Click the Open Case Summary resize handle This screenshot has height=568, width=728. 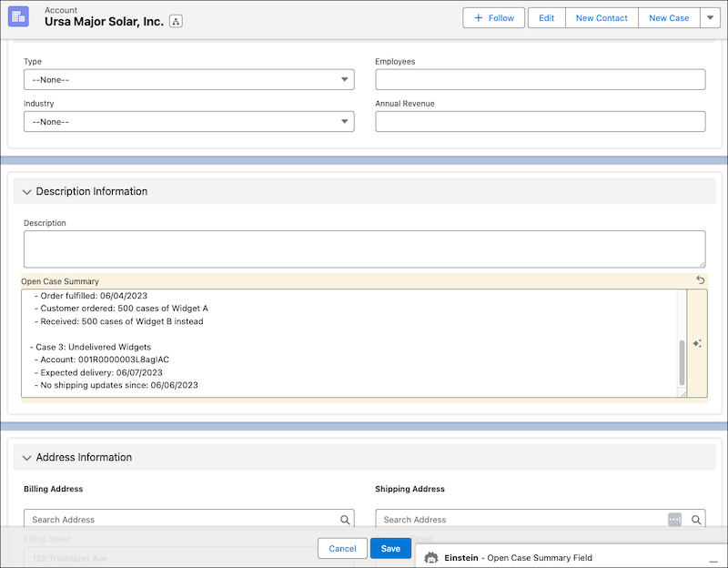pyautogui.click(x=683, y=393)
